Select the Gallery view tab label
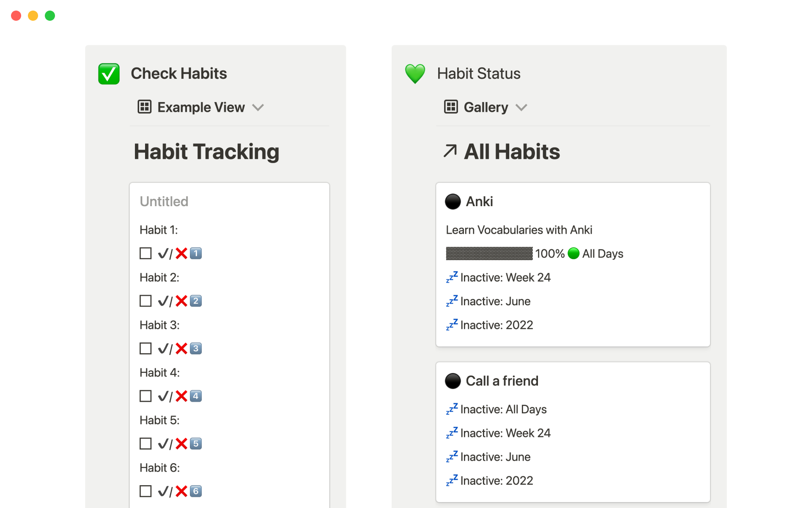 click(486, 108)
